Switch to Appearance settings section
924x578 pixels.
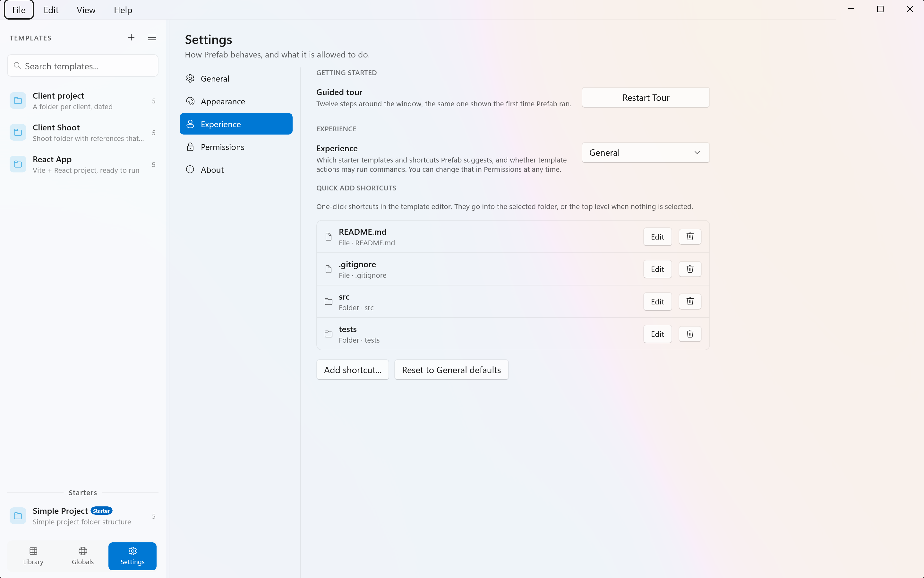pyautogui.click(x=236, y=101)
